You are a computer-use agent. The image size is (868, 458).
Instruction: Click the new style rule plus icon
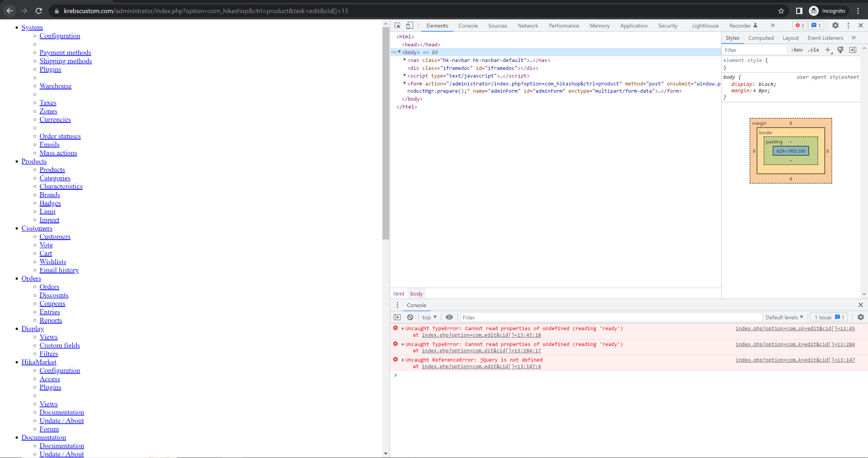coord(828,50)
